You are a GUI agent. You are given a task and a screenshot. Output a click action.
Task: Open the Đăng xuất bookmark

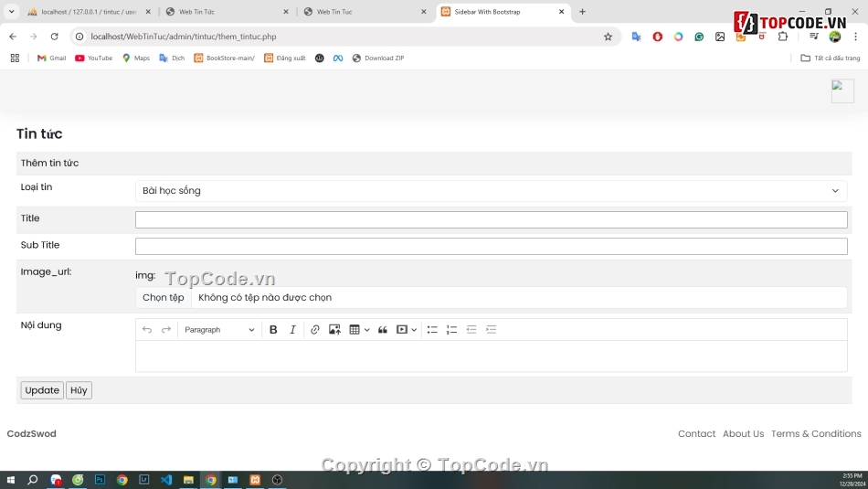coord(284,58)
